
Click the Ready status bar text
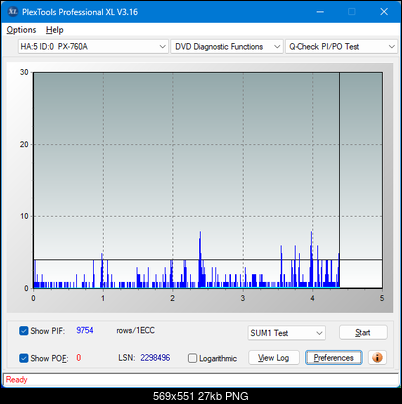click(x=16, y=379)
